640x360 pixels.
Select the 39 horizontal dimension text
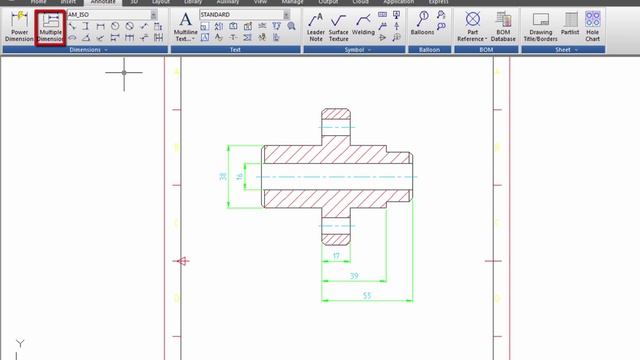pos(354,276)
